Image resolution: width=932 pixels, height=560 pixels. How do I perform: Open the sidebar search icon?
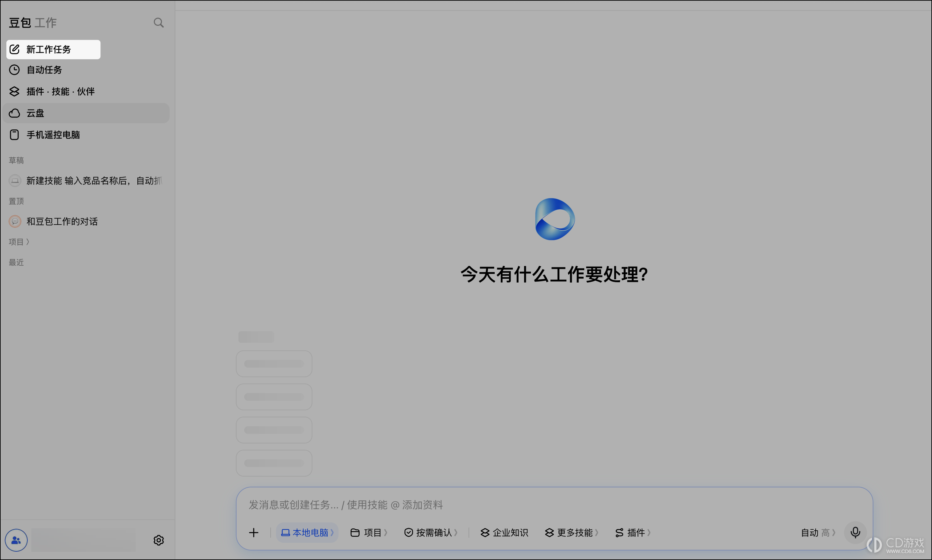158,23
